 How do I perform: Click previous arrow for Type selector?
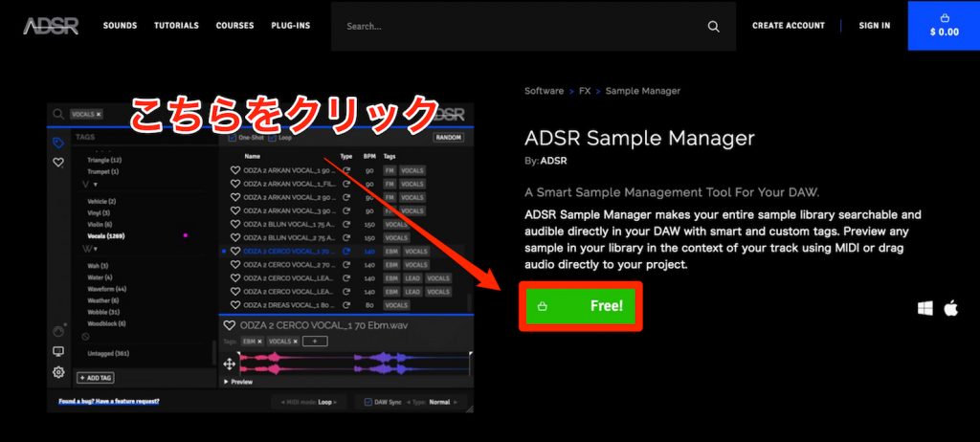(411, 402)
